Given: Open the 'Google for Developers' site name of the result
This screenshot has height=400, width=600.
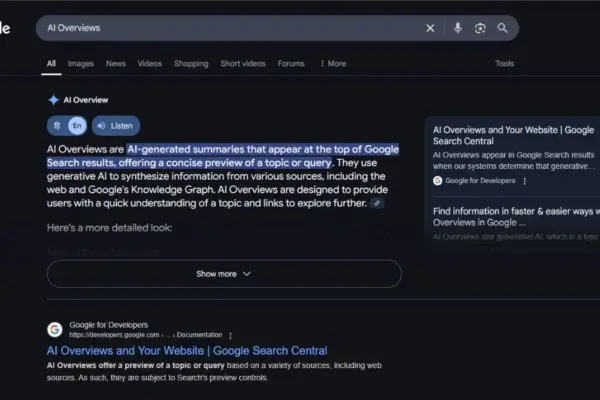Looking at the screenshot, I should (108, 325).
